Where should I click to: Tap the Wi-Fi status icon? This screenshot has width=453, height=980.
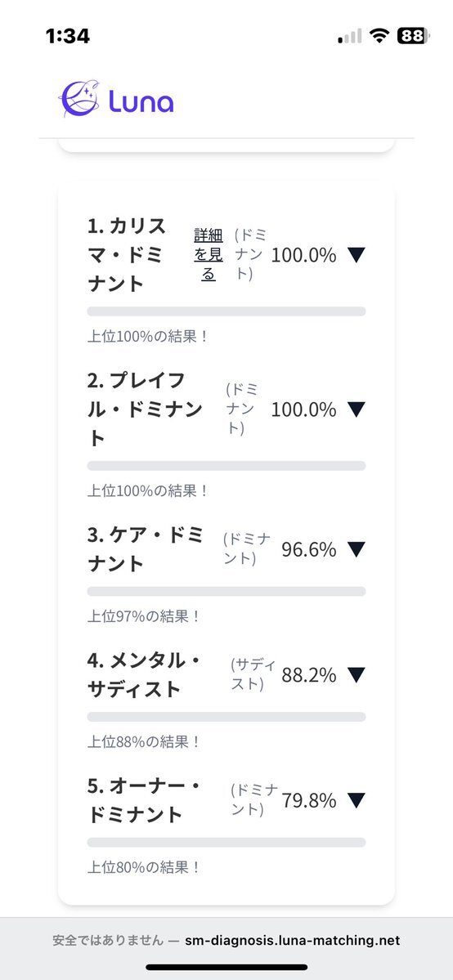(379, 36)
